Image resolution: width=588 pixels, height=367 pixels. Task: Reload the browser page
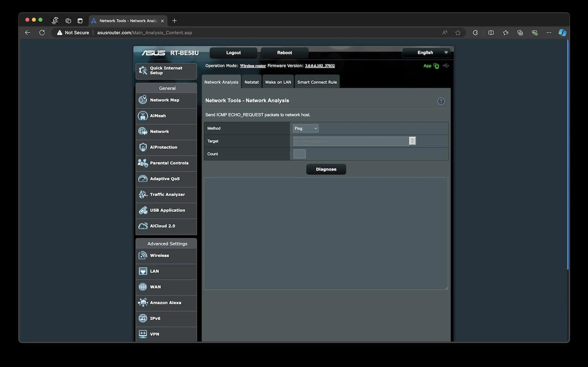tap(42, 32)
